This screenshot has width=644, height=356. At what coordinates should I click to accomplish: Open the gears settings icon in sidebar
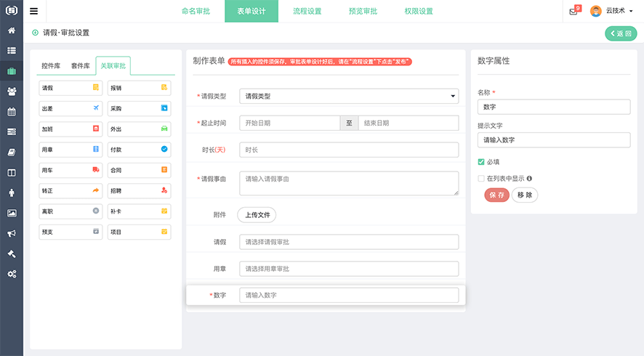12,274
